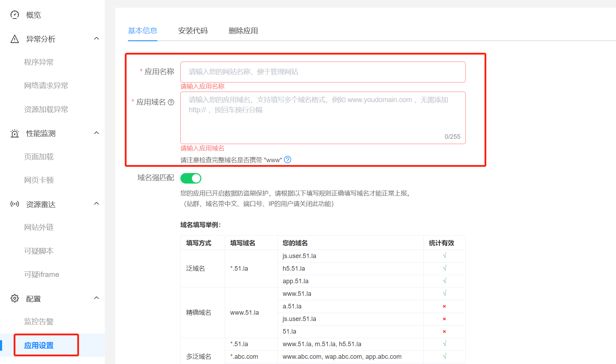The width and height of the screenshot is (616, 364).
Task: Click the overview gauge icon
Action: (15, 15)
